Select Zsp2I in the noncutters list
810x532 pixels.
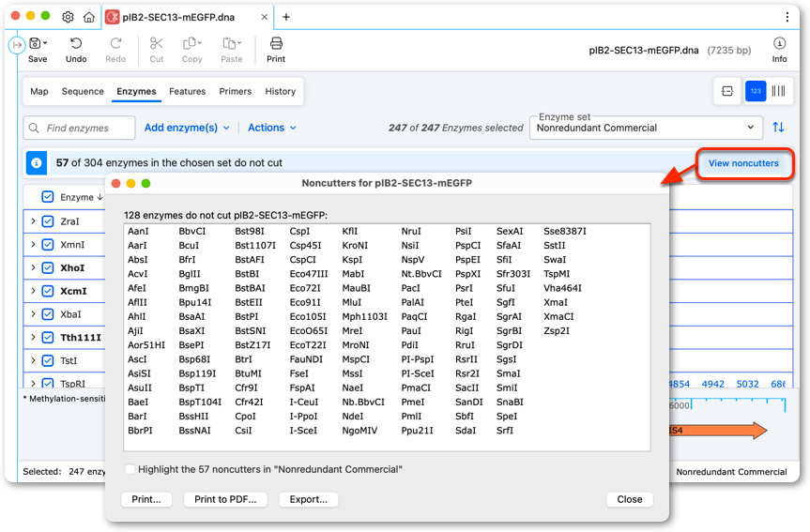click(x=557, y=330)
